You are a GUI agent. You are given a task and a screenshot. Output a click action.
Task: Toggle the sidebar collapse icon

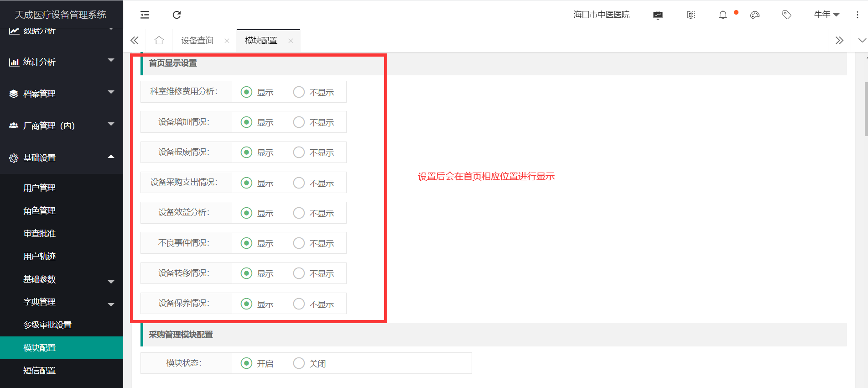(x=145, y=15)
